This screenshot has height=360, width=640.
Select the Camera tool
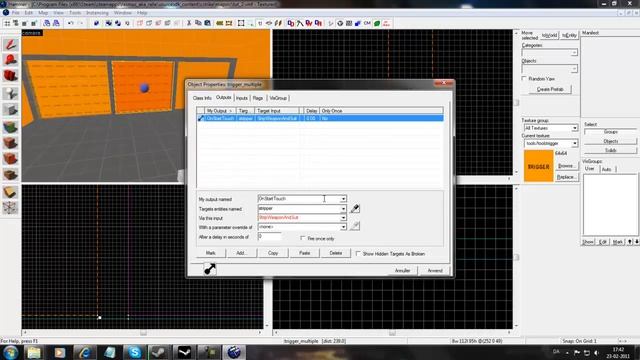point(10,76)
